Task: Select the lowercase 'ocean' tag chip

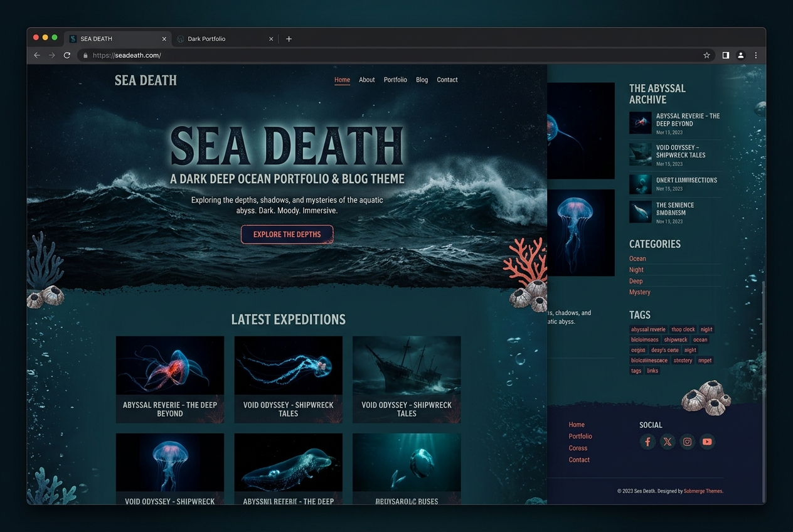Action: click(700, 340)
